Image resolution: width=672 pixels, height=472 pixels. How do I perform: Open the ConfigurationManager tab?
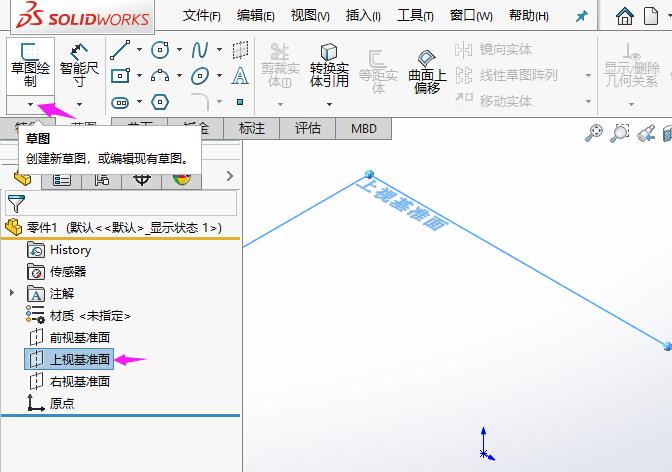(x=102, y=179)
